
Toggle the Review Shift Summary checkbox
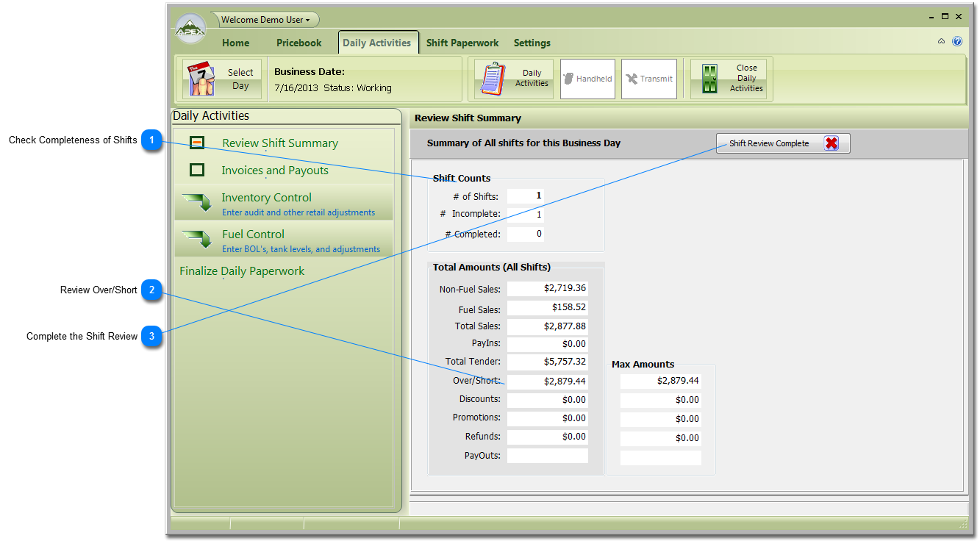(197, 143)
